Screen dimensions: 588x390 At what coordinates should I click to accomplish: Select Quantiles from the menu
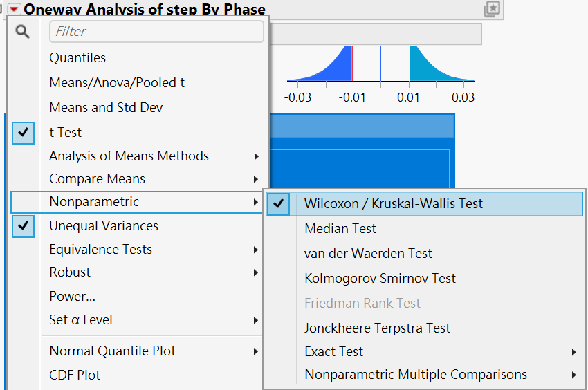[77, 58]
